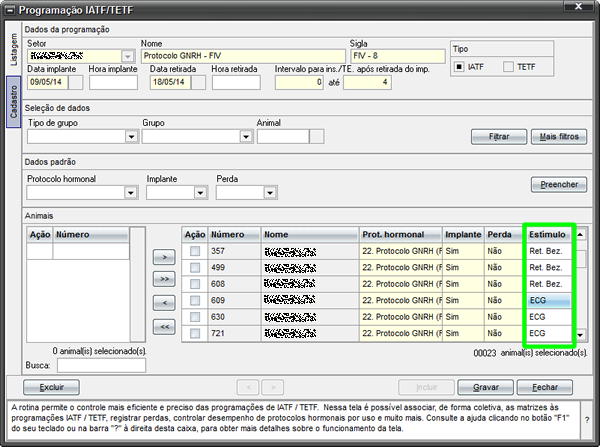Viewport: 600px width, 447px height.
Task: Click the Busca search field
Action: [x=101, y=365]
